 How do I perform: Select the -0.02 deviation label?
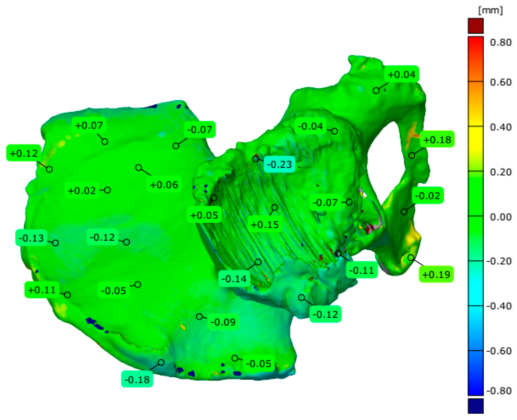pos(428,196)
